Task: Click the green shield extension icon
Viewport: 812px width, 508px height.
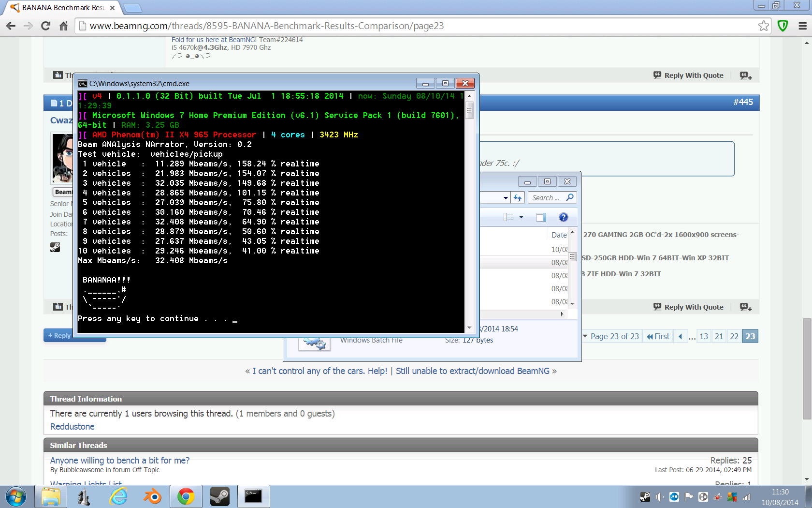Action: [783, 26]
